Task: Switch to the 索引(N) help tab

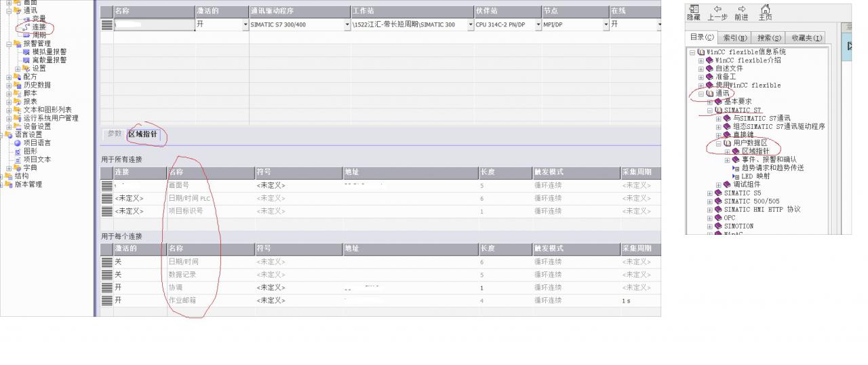Action: [735, 38]
